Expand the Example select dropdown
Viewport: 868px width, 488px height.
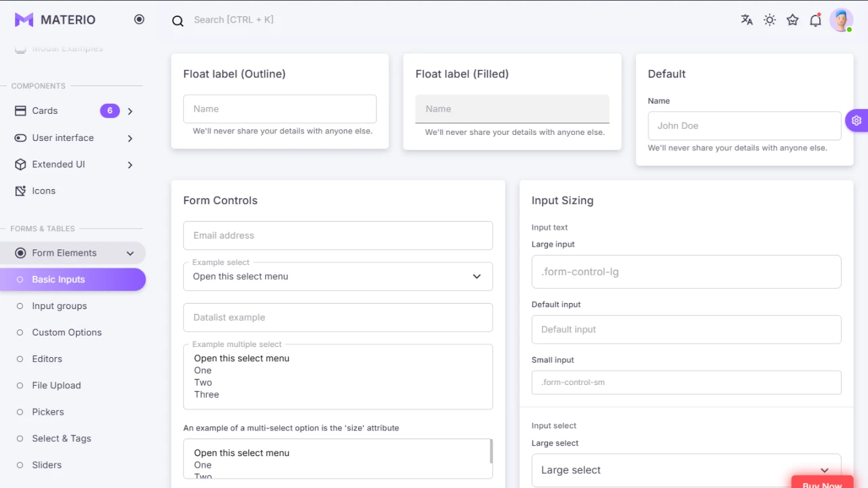(475, 277)
